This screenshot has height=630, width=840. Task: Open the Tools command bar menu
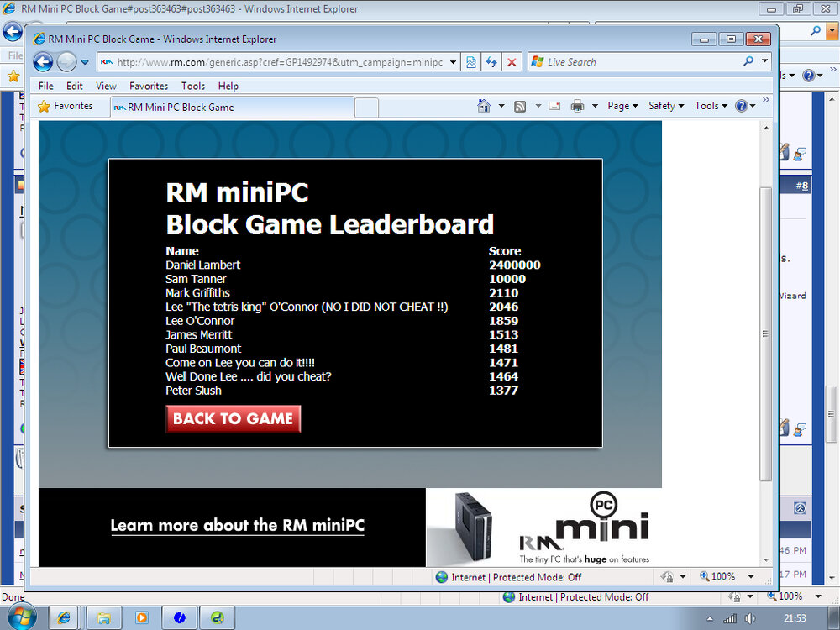(711, 106)
